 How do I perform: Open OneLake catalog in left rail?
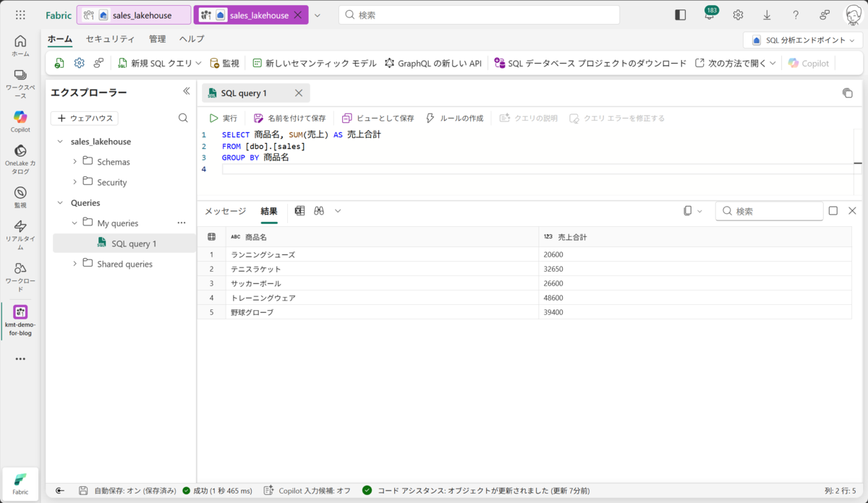pyautogui.click(x=20, y=159)
